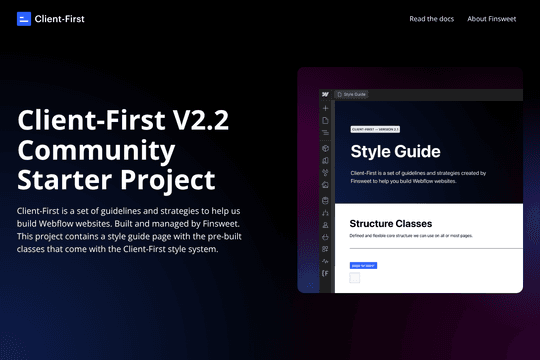Open the About Finsweet link

tap(491, 19)
